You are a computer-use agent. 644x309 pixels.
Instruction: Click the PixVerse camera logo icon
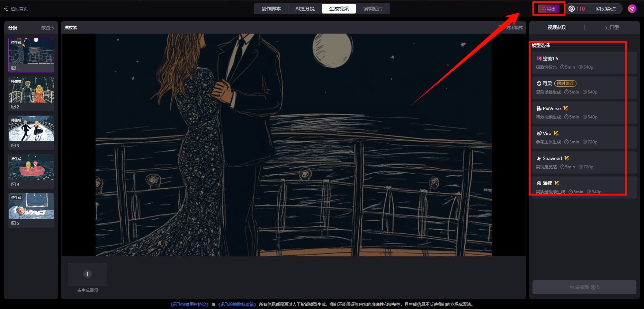tap(539, 108)
